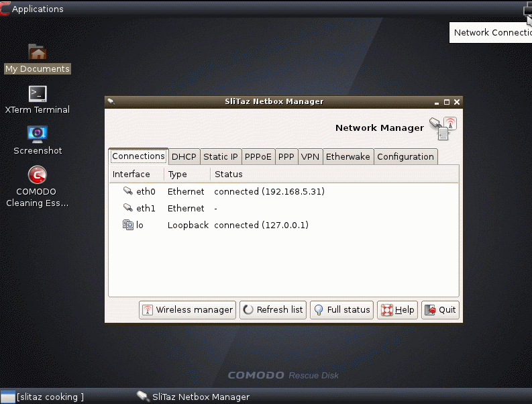Viewport: 532px width, 404px height.
Task: Select the eth0 row name
Action: [x=146, y=191]
